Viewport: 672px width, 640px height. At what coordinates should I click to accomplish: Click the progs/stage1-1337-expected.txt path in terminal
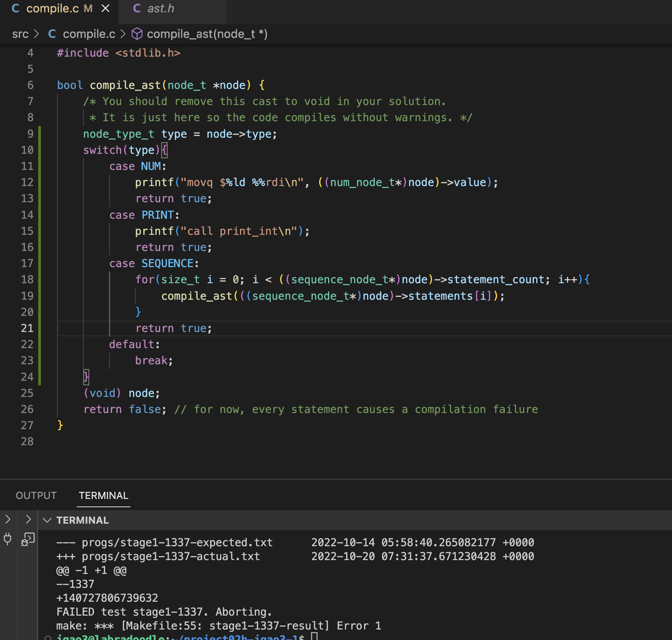[177, 542]
